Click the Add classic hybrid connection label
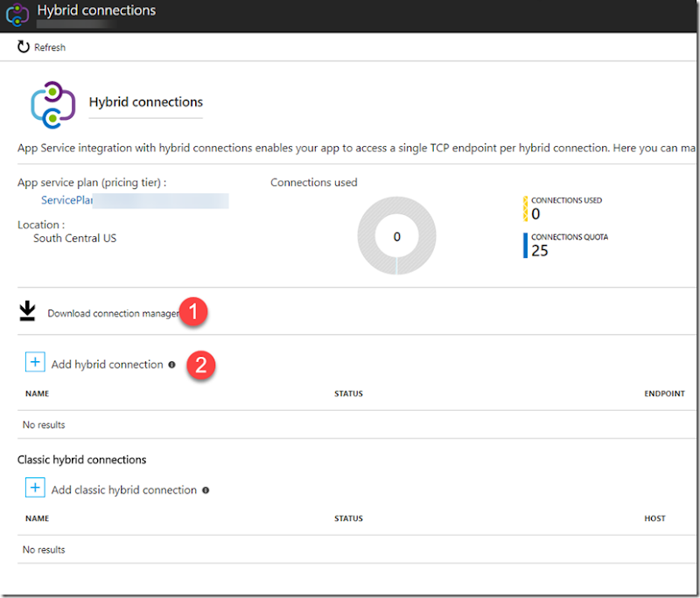 tap(124, 490)
